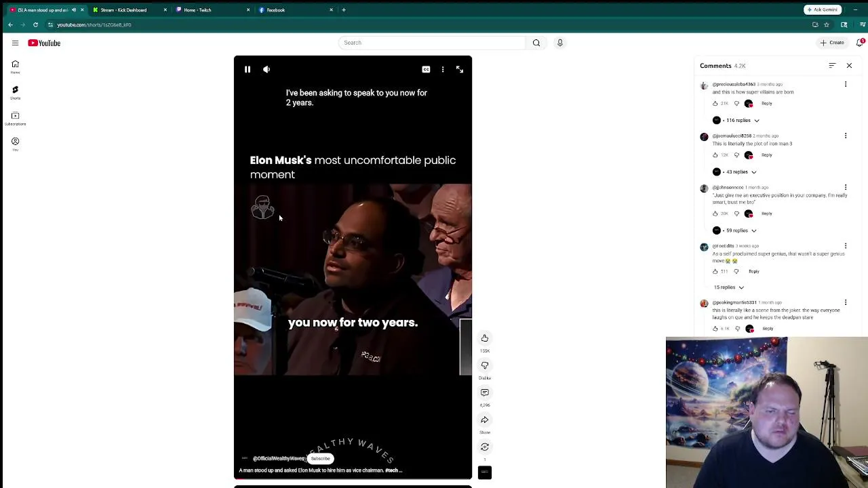Dislike the 'super villains are born' comment
The image size is (868, 488).
tap(736, 104)
